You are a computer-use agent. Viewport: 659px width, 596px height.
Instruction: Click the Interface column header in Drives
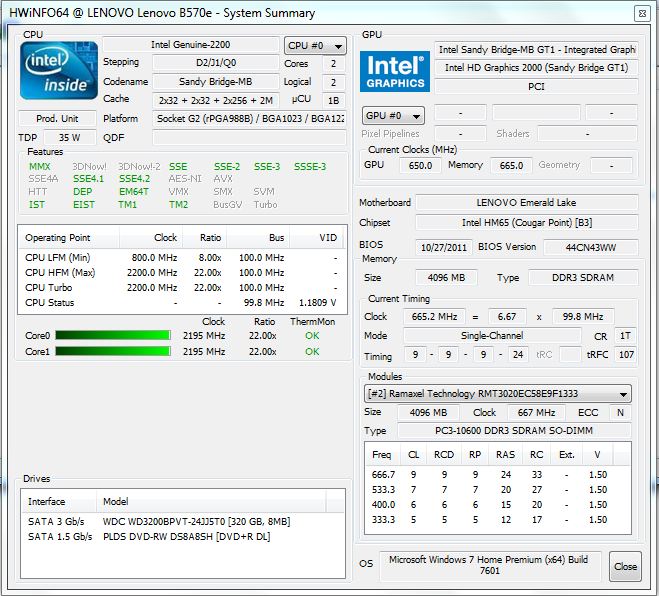pos(59,501)
